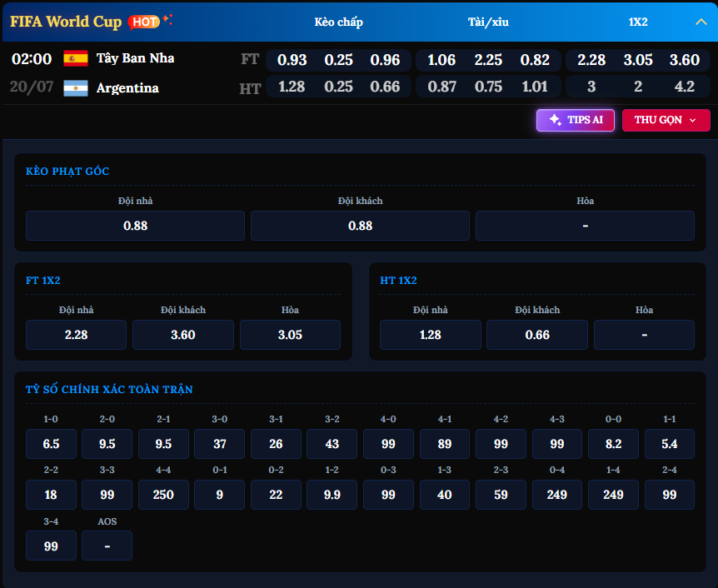Bet correct score 2-2 at 18
The width and height of the screenshot is (718, 588).
tap(51, 495)
